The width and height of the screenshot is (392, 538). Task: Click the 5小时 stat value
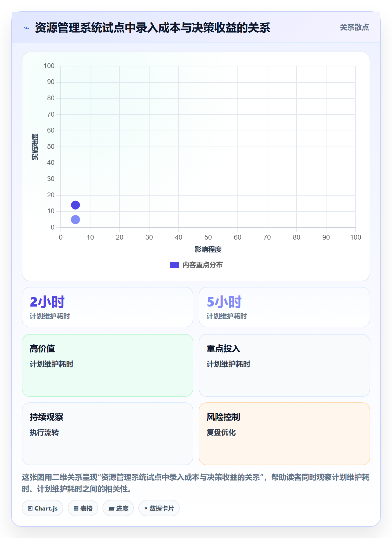pyautogui.click(x=224, y=302)
